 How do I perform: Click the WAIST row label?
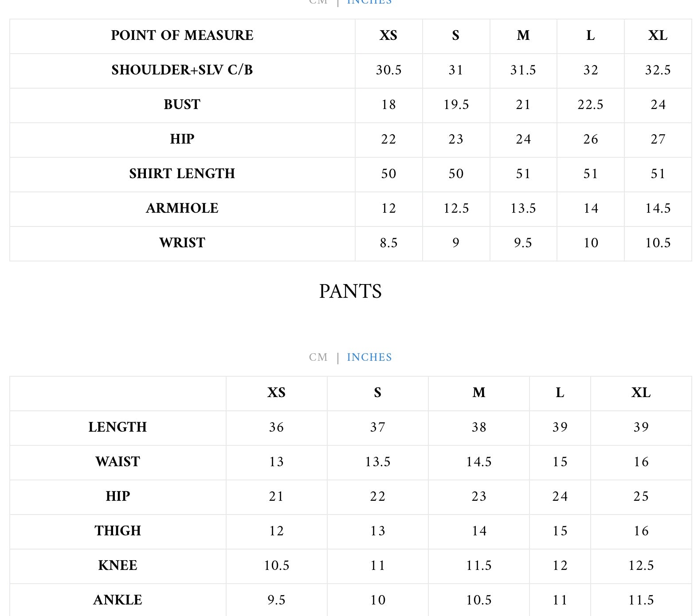pyautogui.click(x=118, y=462)
